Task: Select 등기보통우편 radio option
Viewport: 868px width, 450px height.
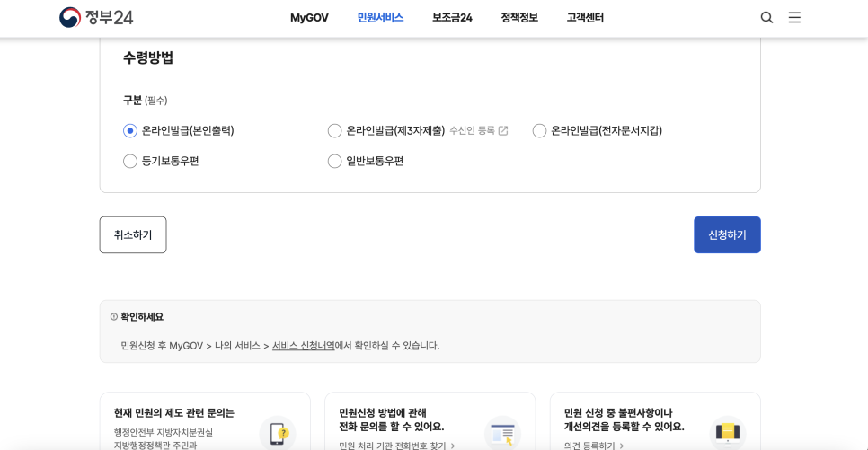Action: [x=130, y=161]
